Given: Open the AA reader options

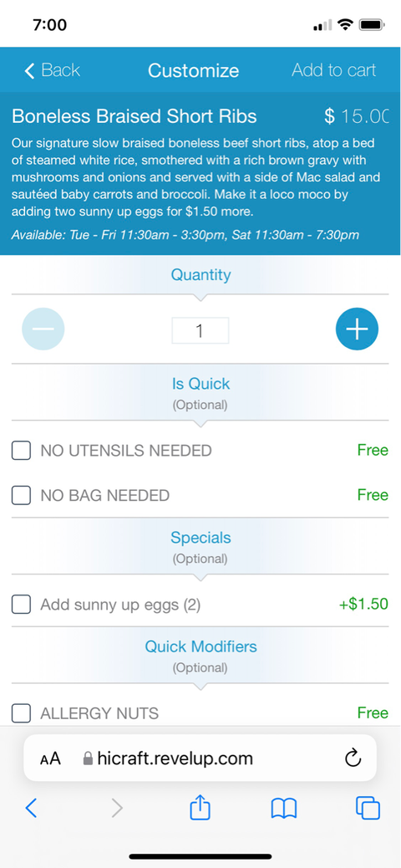Looking at the screenshot, I should pos(50,758).
